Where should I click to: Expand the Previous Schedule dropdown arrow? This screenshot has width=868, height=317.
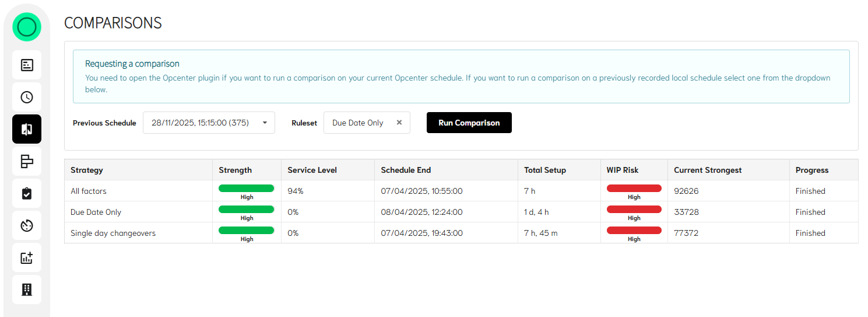click(x=265, y=123)
